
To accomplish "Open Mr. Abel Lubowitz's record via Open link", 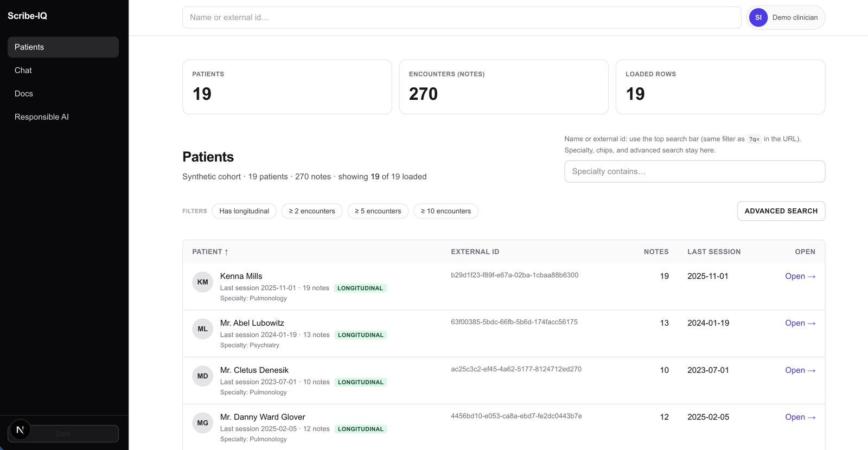I will click(x=800, y=323).
